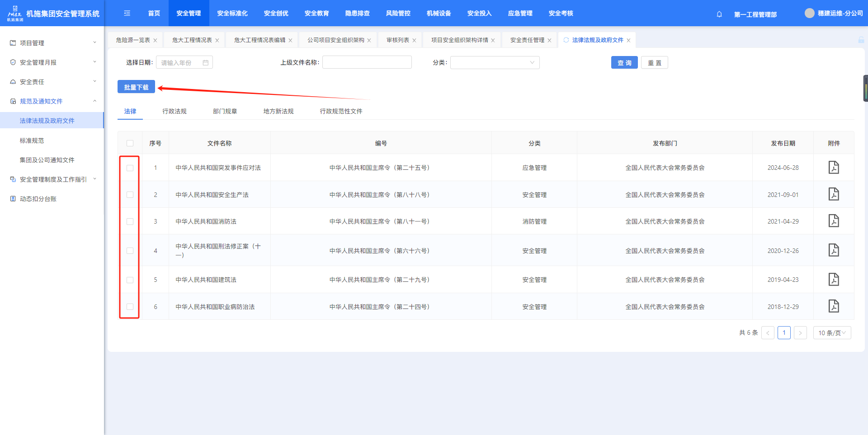Click the notification bell icon
Image resolution: width=868 pixels, height=435 pixels.
coord(719,14)
